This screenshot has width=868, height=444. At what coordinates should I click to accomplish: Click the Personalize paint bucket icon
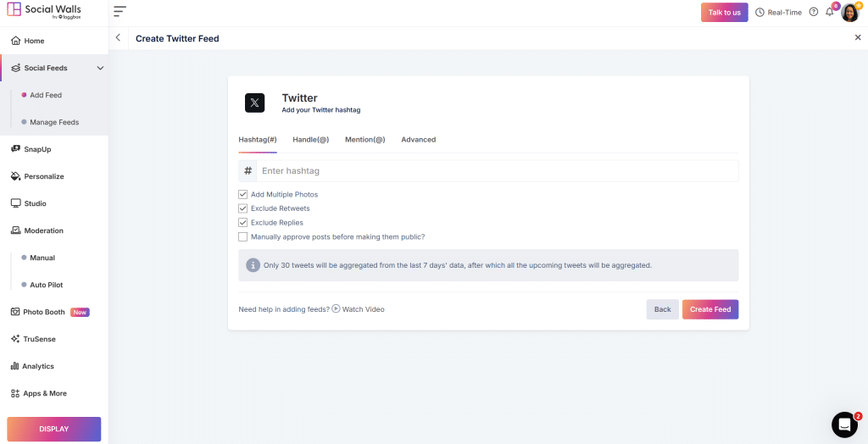[x=15, y=176]
